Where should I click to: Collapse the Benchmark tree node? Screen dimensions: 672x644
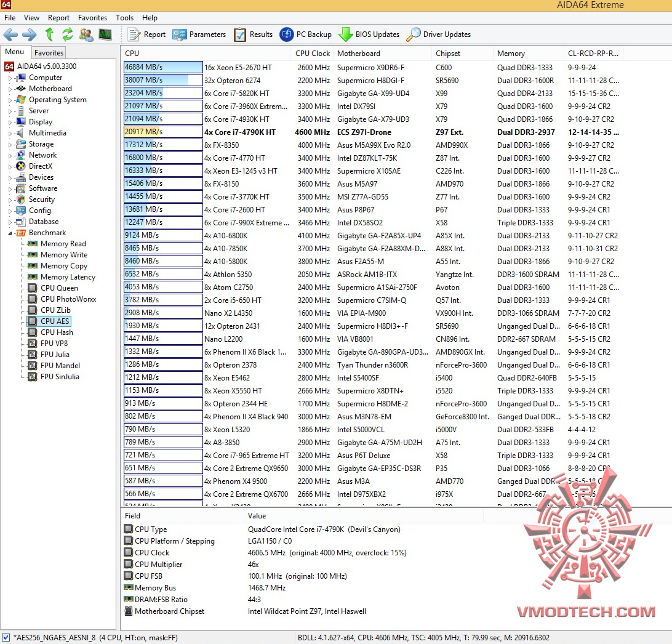coord(10,233)
